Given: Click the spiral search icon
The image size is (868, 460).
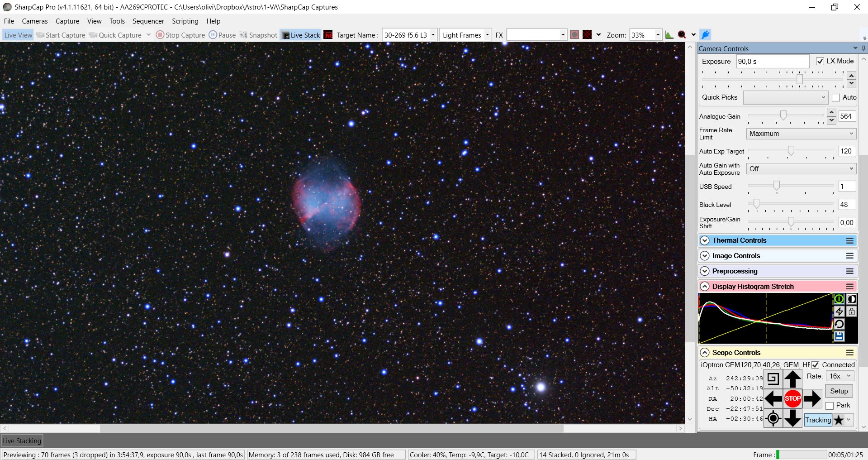Looking at the screenshot, I should 773,379.
